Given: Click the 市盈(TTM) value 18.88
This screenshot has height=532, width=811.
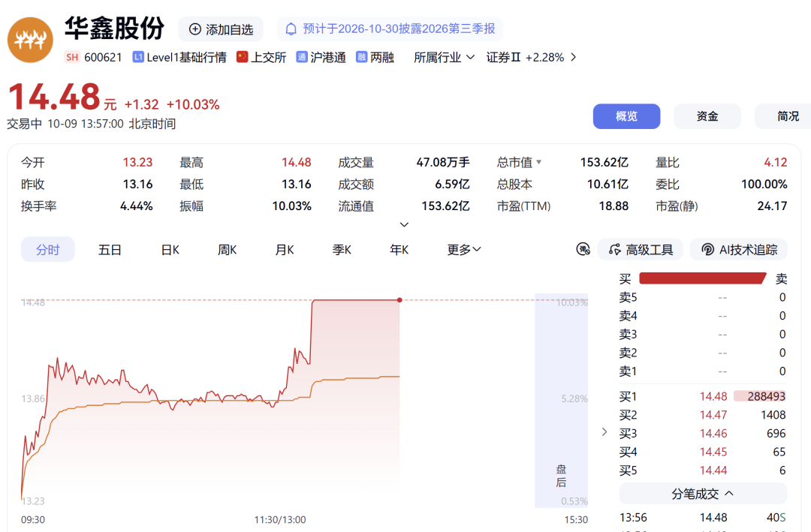Looking at the screenshot, I should click(614, 206).
